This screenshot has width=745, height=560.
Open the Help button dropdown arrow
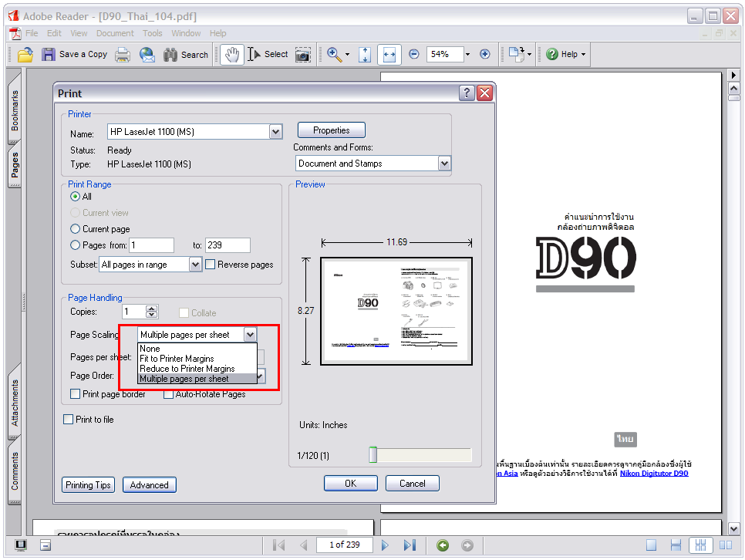(x=584, y=54)
